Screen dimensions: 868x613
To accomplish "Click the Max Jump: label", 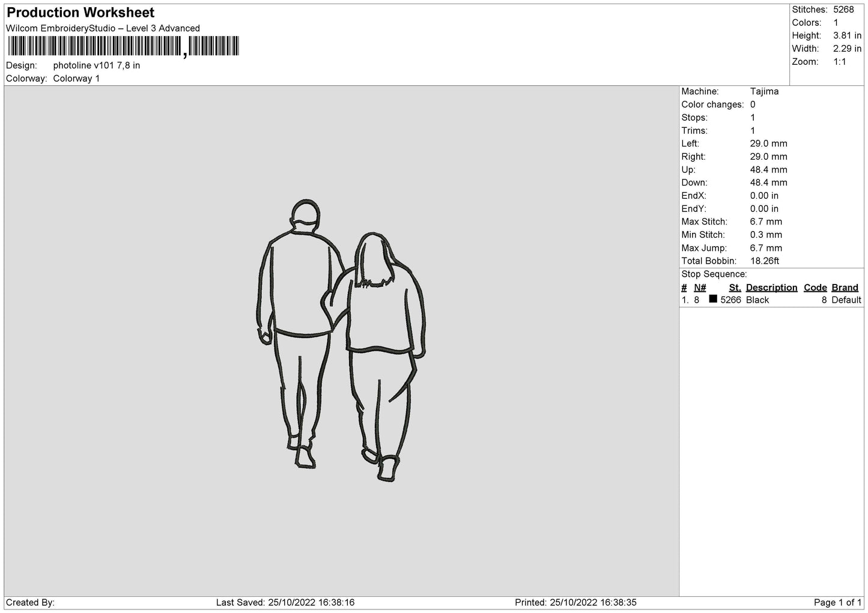I will pyautogui.click(x=704, y=248).
